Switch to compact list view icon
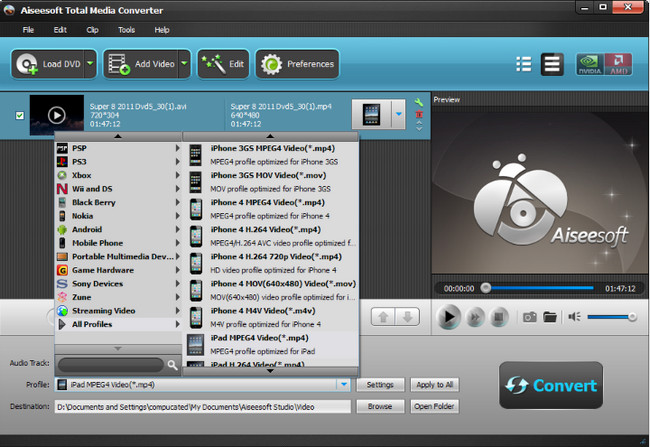650x447 pixels. click(x=552, y=64)
